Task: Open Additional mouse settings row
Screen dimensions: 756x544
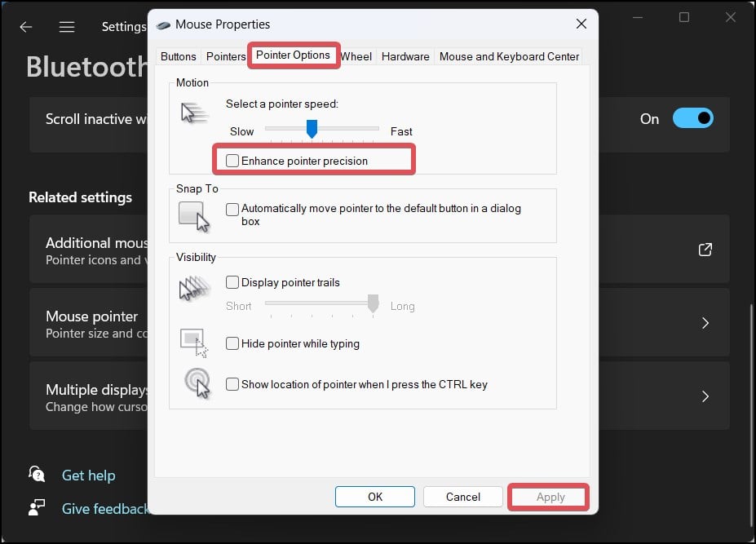Action: 379,250
